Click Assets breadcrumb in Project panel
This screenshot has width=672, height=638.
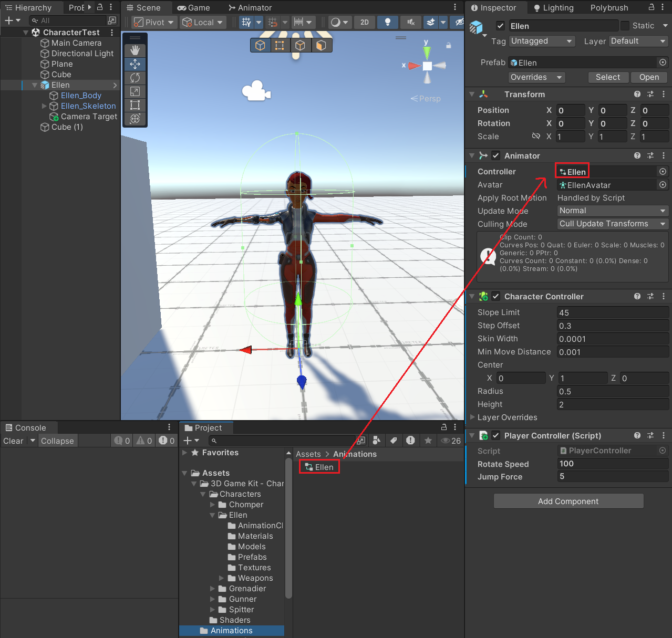[308, 454]
